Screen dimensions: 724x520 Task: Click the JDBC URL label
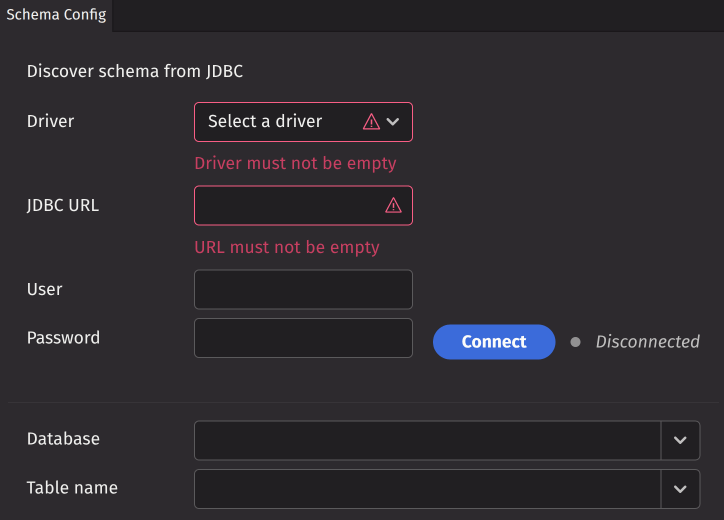point(63,206)
